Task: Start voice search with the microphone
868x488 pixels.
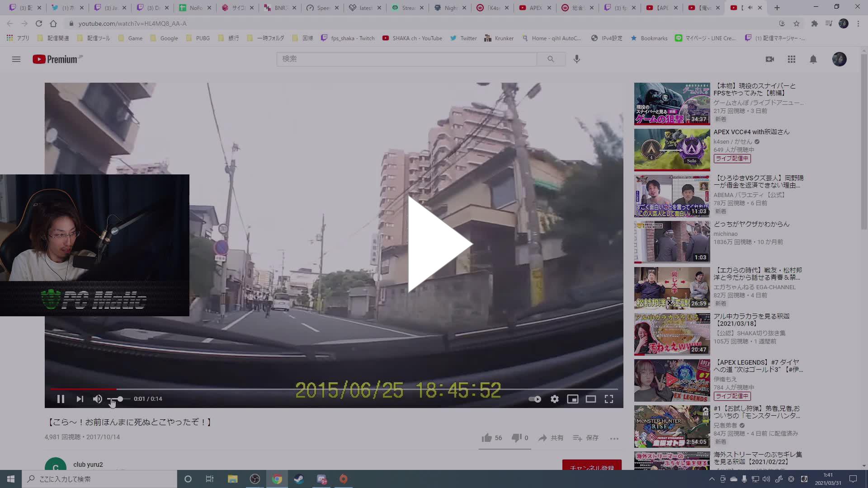Action: tap(576, 59)
